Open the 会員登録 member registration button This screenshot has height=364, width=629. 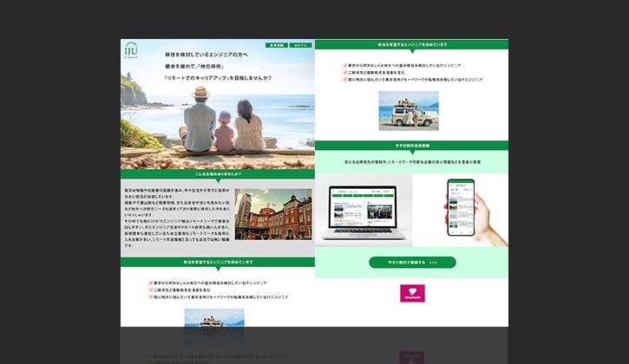(x=277, y=45)
